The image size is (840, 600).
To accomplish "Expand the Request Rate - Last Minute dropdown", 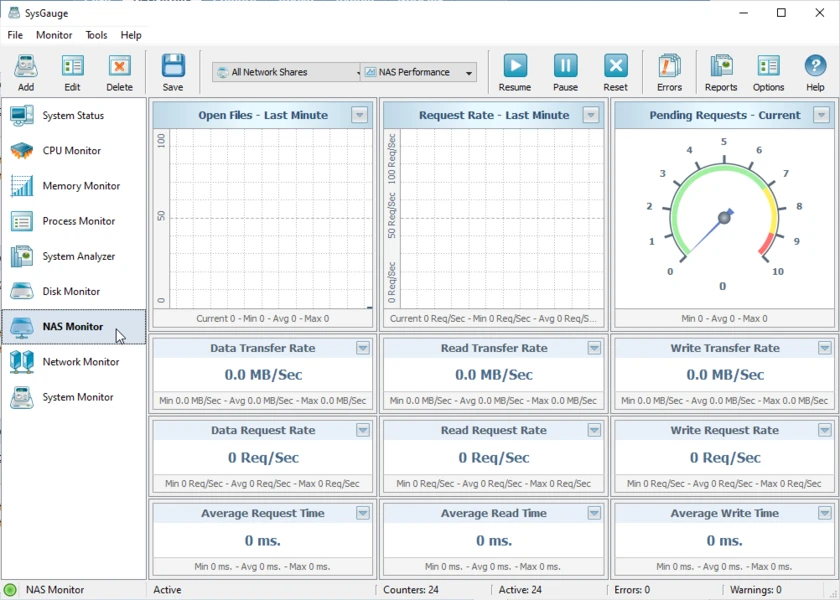I will (591, 115).
